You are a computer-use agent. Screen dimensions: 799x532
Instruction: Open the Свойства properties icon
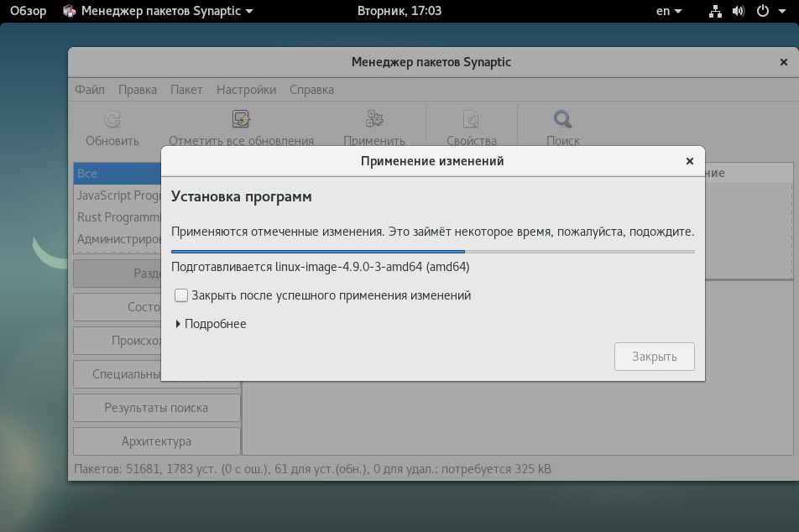[x=471, y=118]
